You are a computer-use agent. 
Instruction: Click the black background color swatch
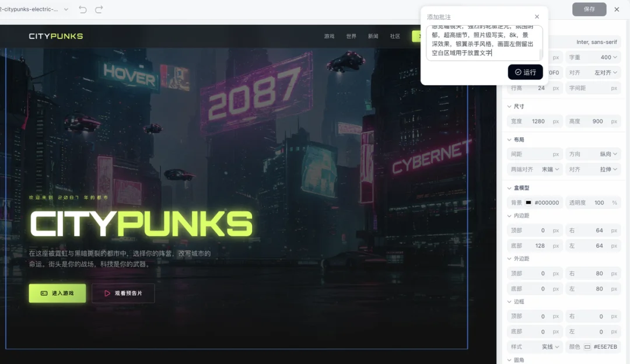[x=528, y=202]
